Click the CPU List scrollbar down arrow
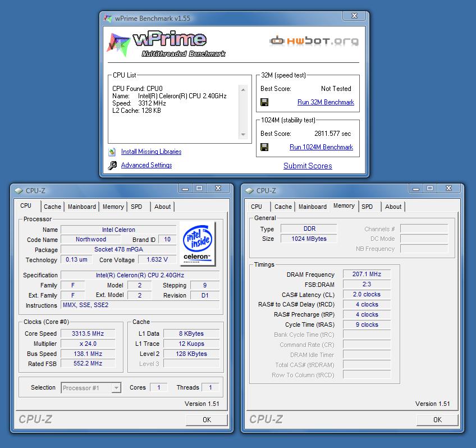 [x=243, y=134]
